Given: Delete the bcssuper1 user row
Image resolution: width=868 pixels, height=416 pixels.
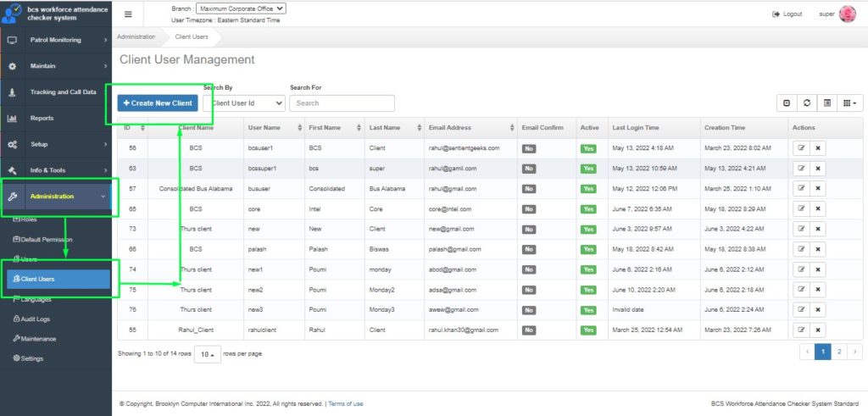Looking at the screenshot, I should [x=818, y=168].
